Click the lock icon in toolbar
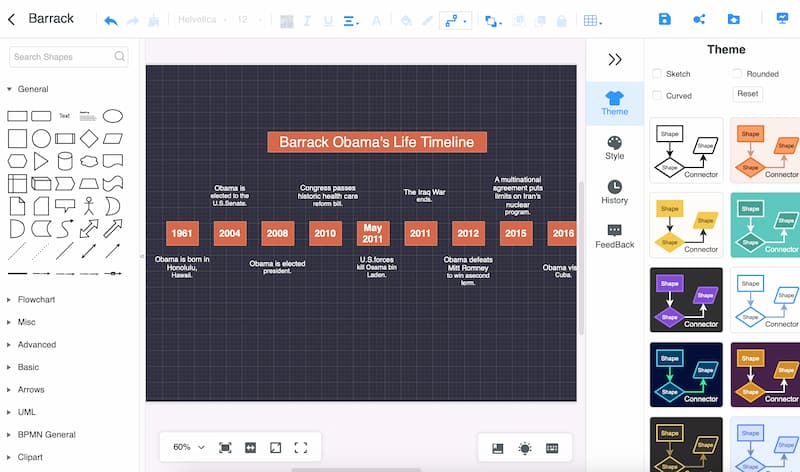 tap(562, 20)
